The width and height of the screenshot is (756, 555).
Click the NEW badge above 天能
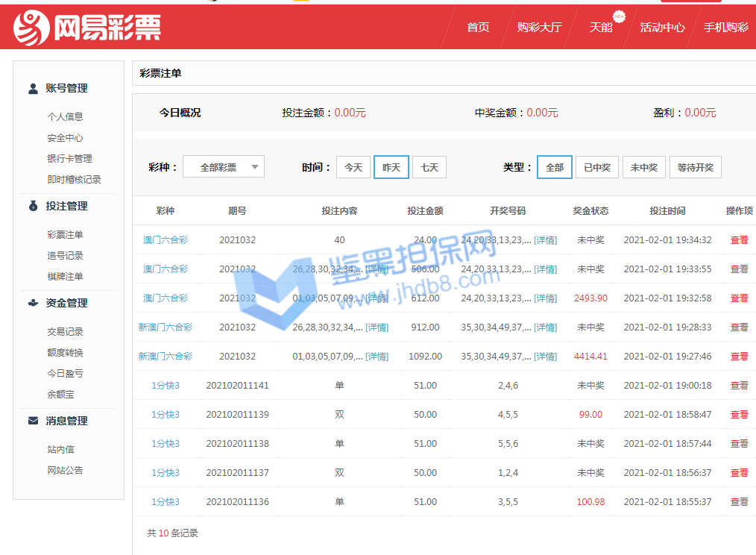point(618,16)
